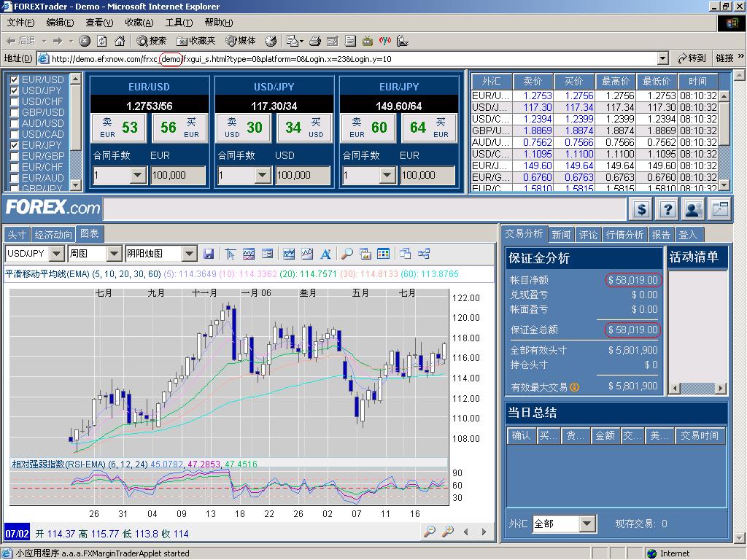The height and width of the screenshot is (560, 747).
Task: Zoom in chart with bottom magnifier plus
Action: [x=448, y=532]
